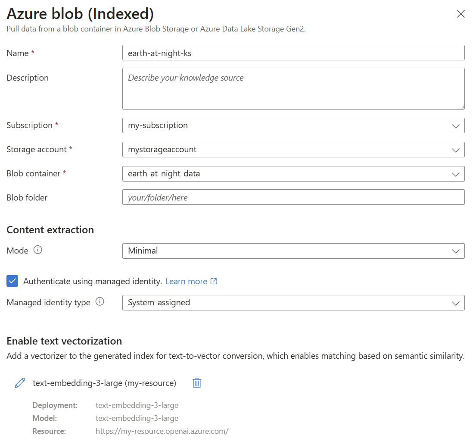The image size is (476, 448).
Task: Click the my-resource.openai.azure.com resource URL
Action: click(162, 431)
